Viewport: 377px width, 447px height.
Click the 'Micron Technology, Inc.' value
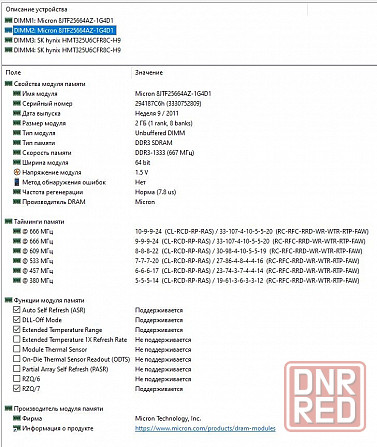click(x=168, y=418)
